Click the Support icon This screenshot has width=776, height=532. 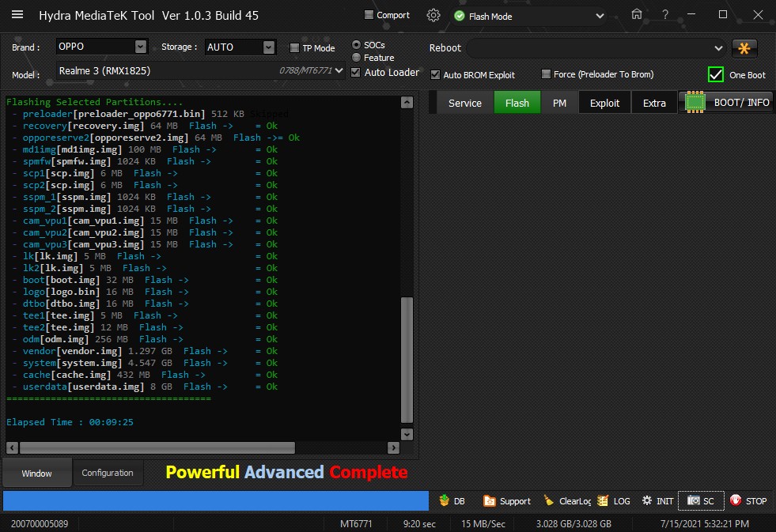489,501
